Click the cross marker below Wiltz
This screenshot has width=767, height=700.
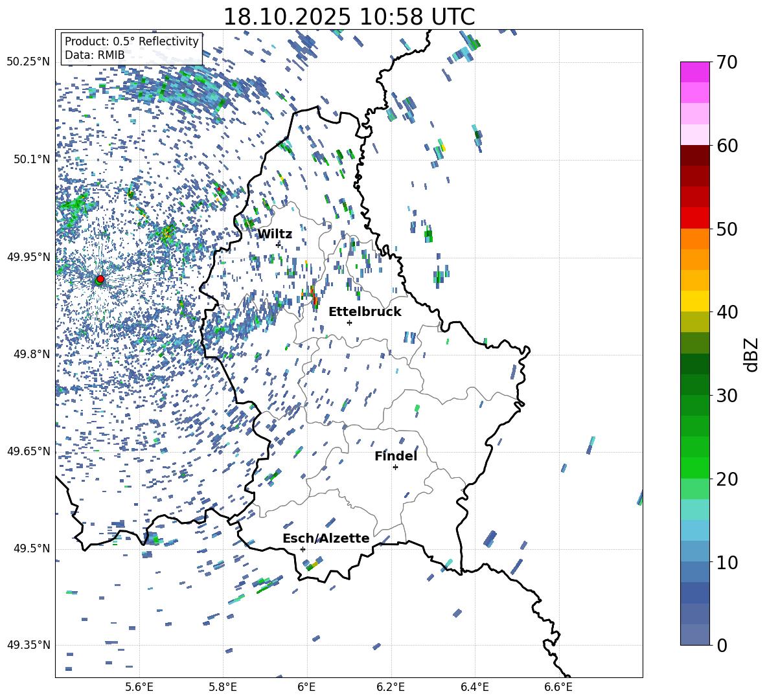[278, 245]
